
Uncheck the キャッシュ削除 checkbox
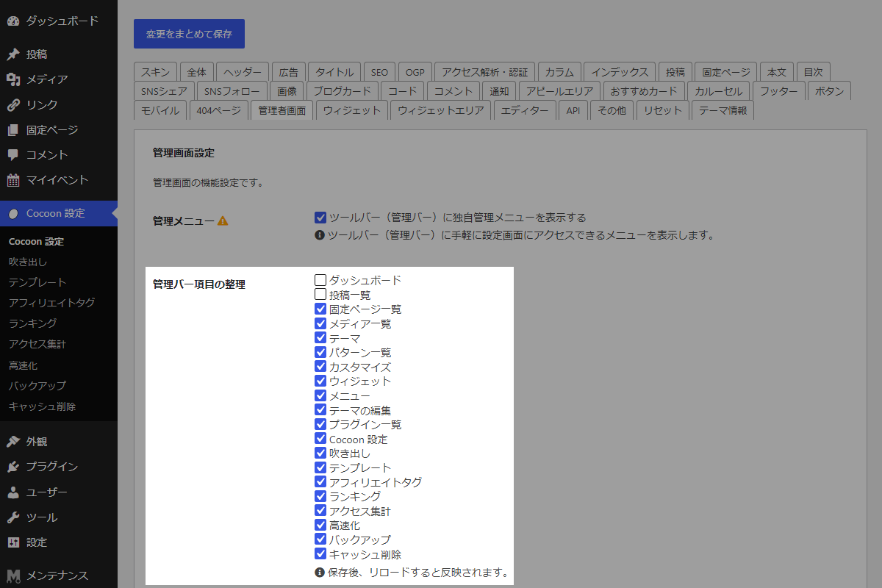(320, 554)
